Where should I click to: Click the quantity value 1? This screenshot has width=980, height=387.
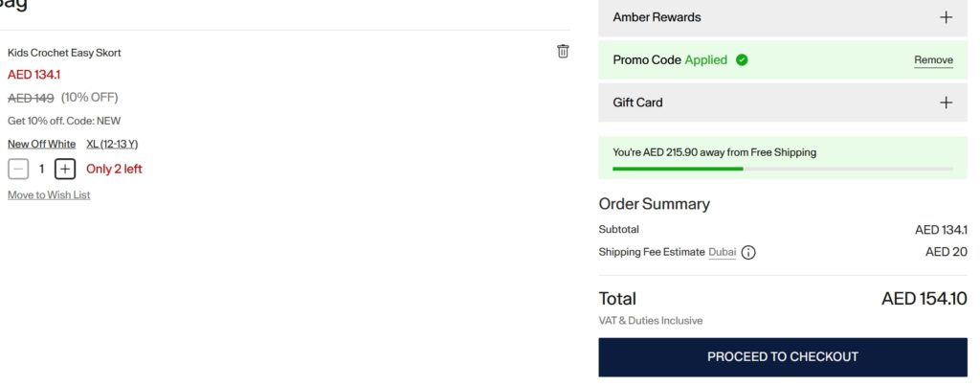pyautogui.click(x=41, y=170)
